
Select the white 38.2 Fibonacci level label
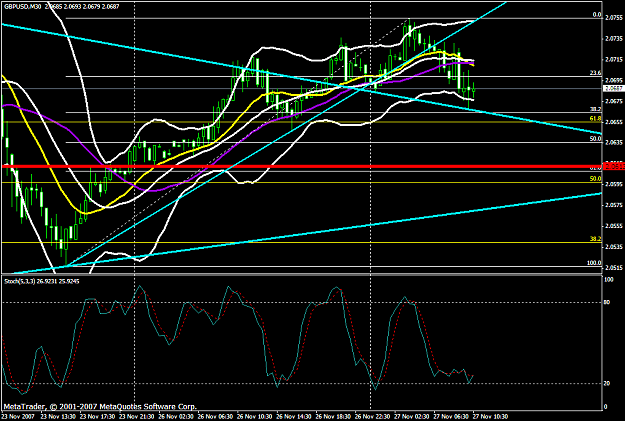(x=596, y=109)
